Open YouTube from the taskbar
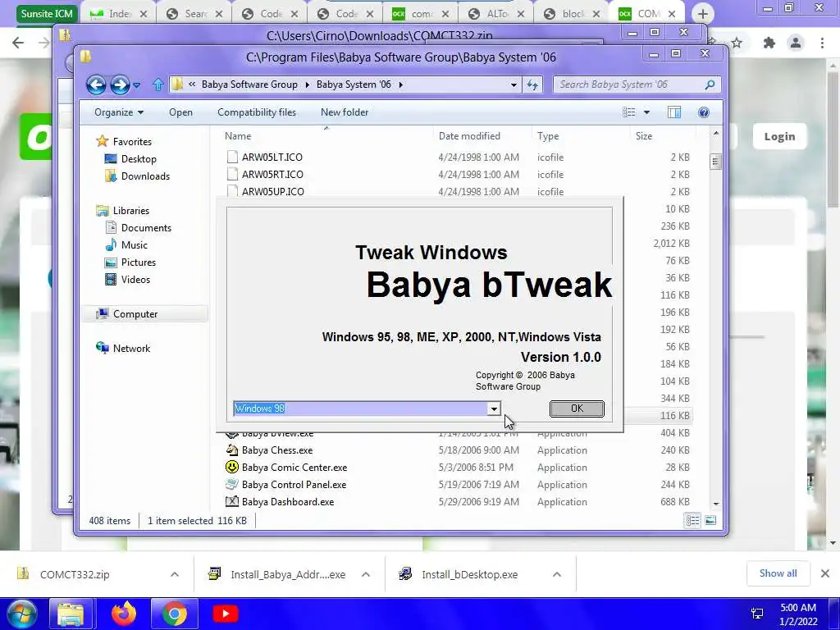Image resolution: width=840 pixels, height=630 pixels. (x=225, y=614)
